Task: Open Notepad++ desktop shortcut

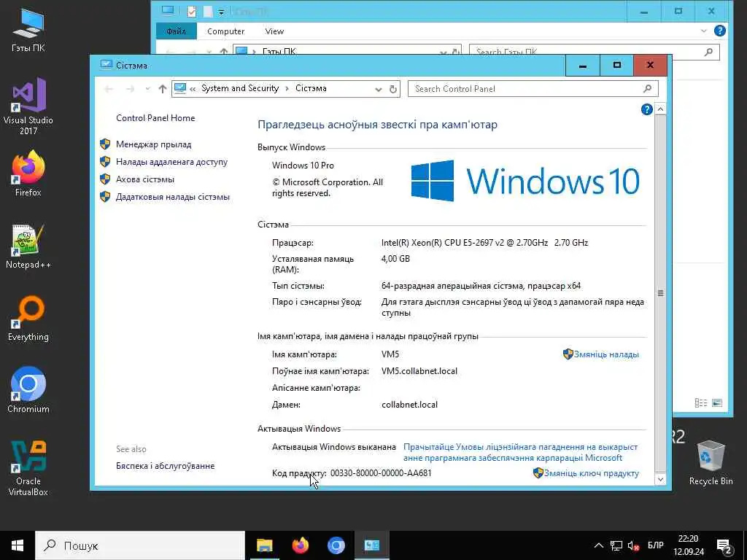Action: (x=28, y=246)
